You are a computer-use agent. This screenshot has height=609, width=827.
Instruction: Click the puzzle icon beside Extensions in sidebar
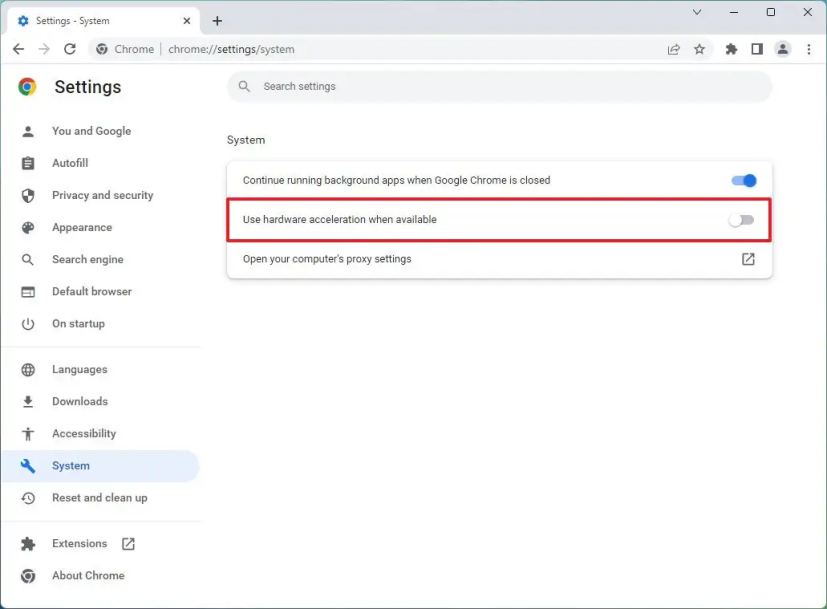28,544
